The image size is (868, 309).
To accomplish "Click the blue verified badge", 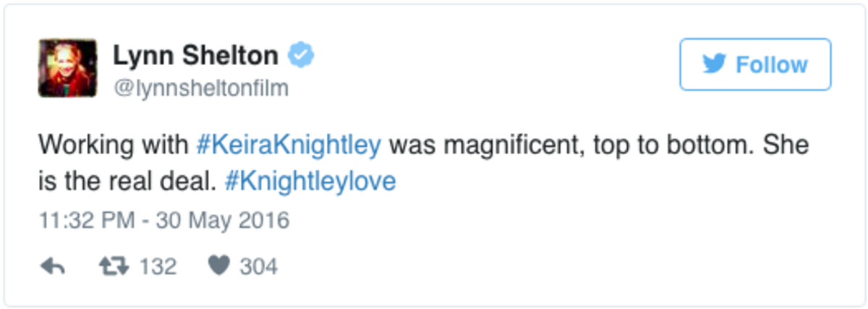I will 301,55.
